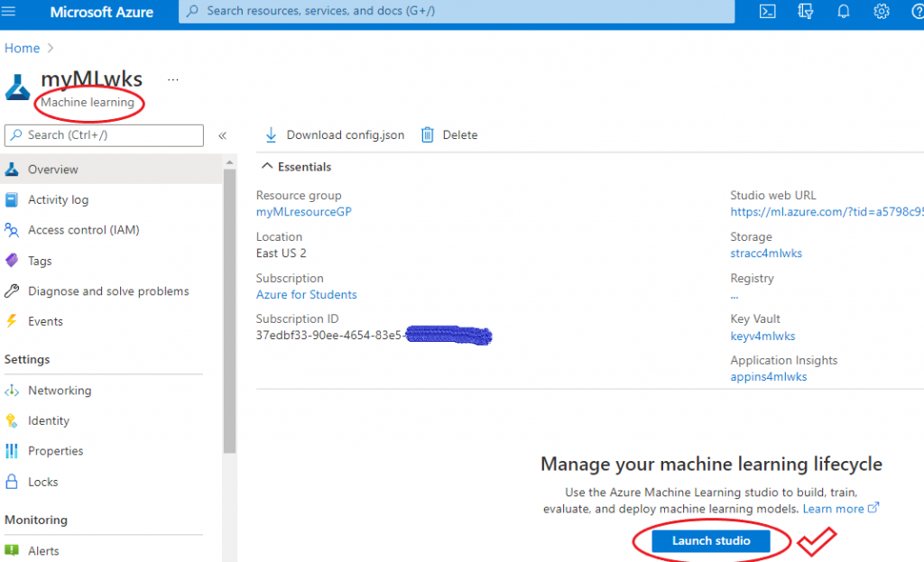
Task: Click the Registry value ellipsis
Action: coord(735,296)
